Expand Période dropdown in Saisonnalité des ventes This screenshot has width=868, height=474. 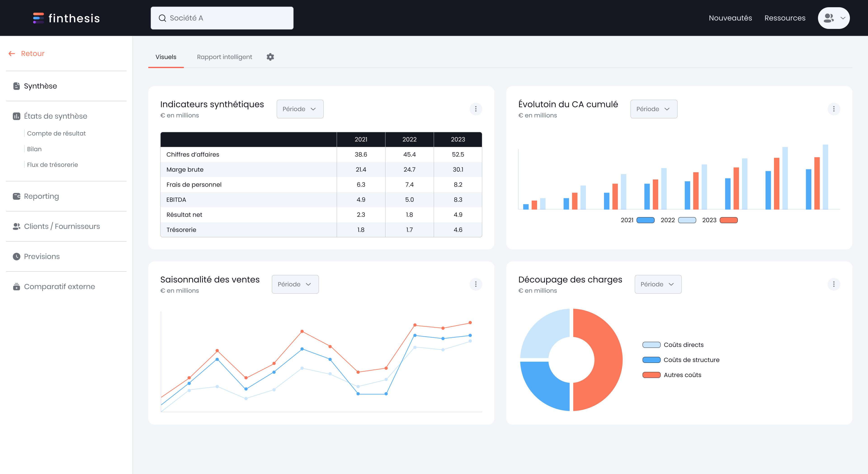point(295,285)
